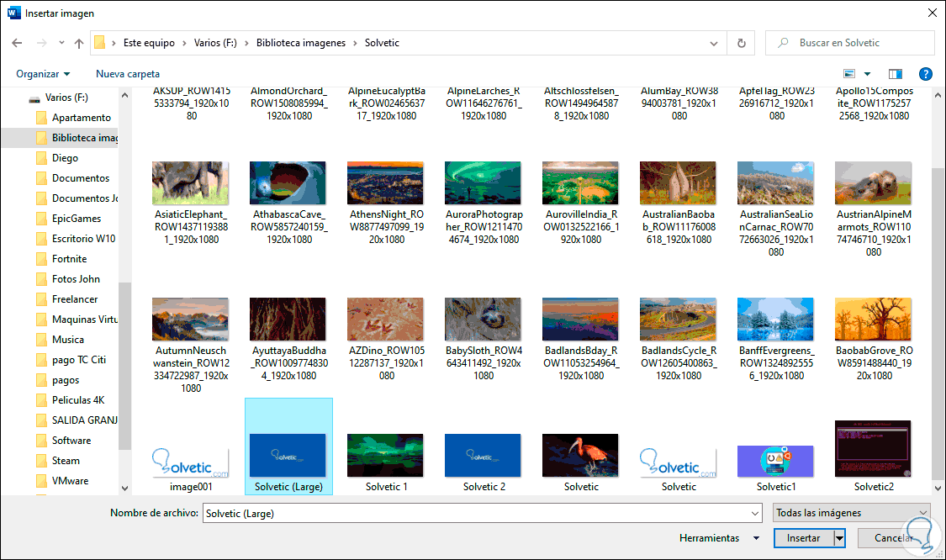
Task: Open the help question mark icon
Action: point(926,74)
